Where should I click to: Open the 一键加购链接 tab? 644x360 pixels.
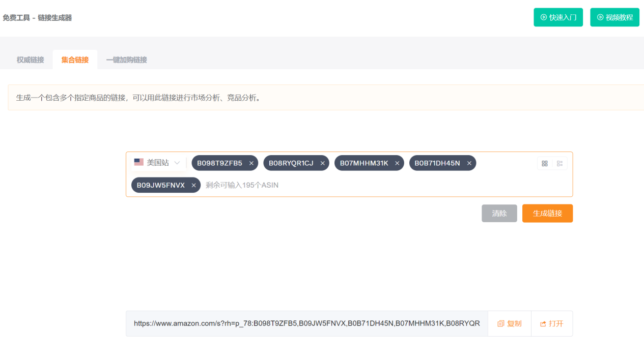[126, 59]
